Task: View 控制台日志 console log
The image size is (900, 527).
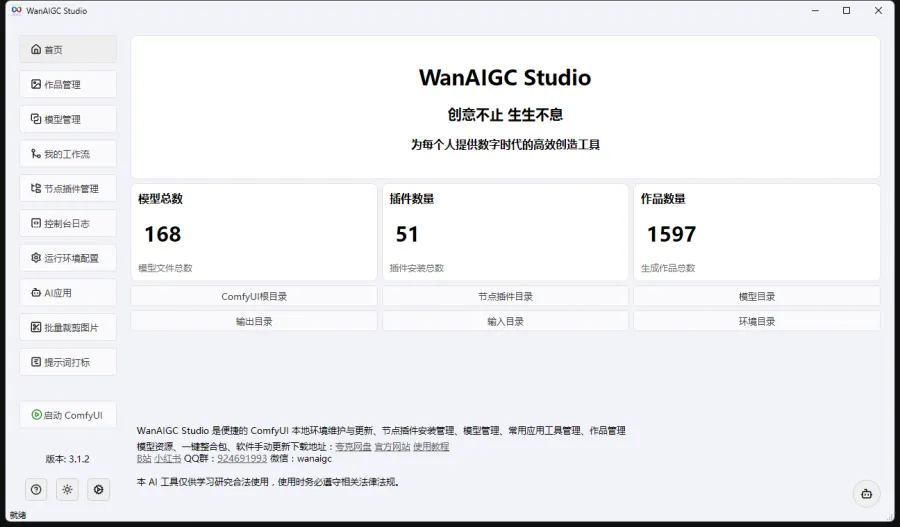Action: click(68, 223)
